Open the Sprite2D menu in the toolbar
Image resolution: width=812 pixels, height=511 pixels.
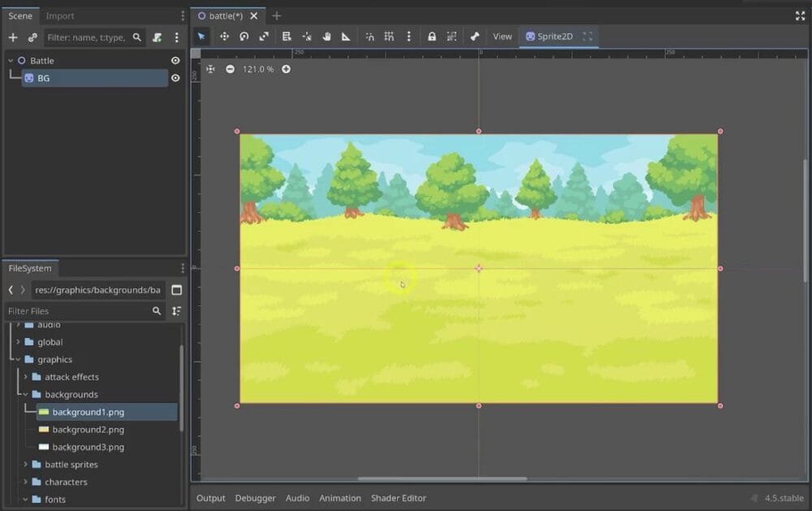(550, 37)
